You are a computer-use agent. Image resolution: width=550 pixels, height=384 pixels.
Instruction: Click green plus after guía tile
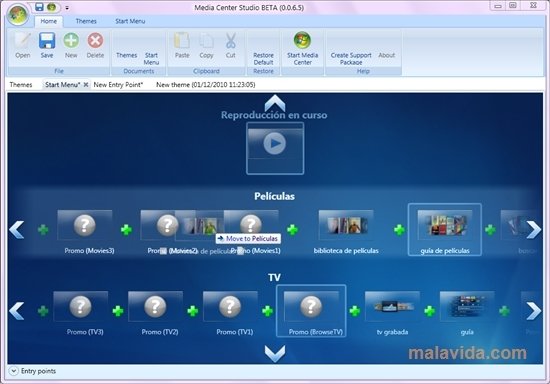504,311
